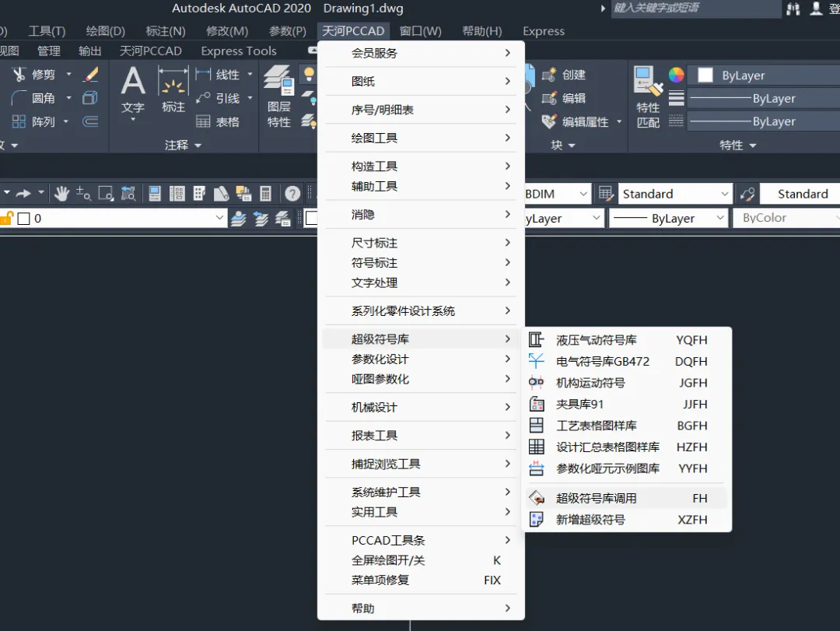This screenshot has height=631, width=840.
Task: Insert a Table (表格)
Action: (x=218, y=121)
